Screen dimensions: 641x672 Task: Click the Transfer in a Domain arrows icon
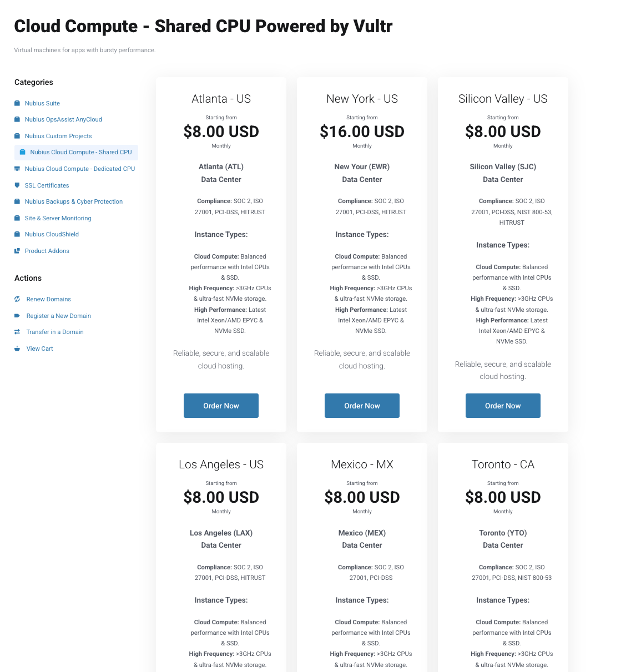pyautogui.click(x=17, y=332)
